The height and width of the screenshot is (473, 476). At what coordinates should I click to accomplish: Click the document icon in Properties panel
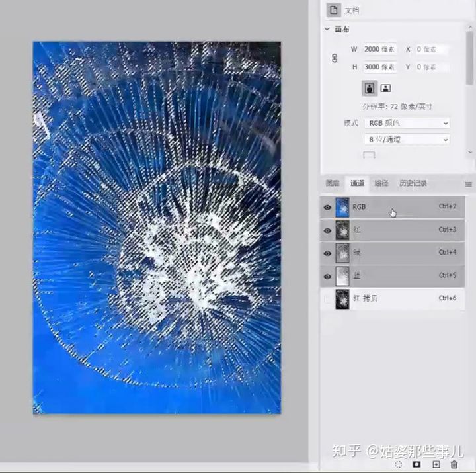coord(333,10)
